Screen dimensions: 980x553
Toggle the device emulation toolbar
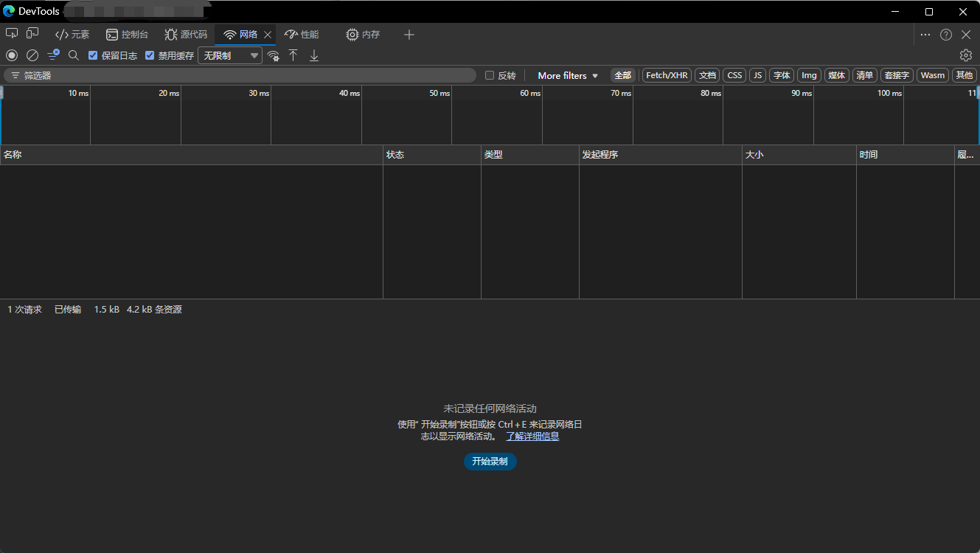(32, 33)
